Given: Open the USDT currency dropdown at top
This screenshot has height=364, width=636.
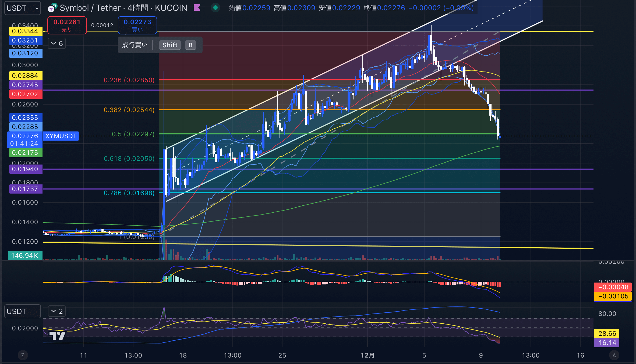Looking at the screenshot, I should pos(23,8).
